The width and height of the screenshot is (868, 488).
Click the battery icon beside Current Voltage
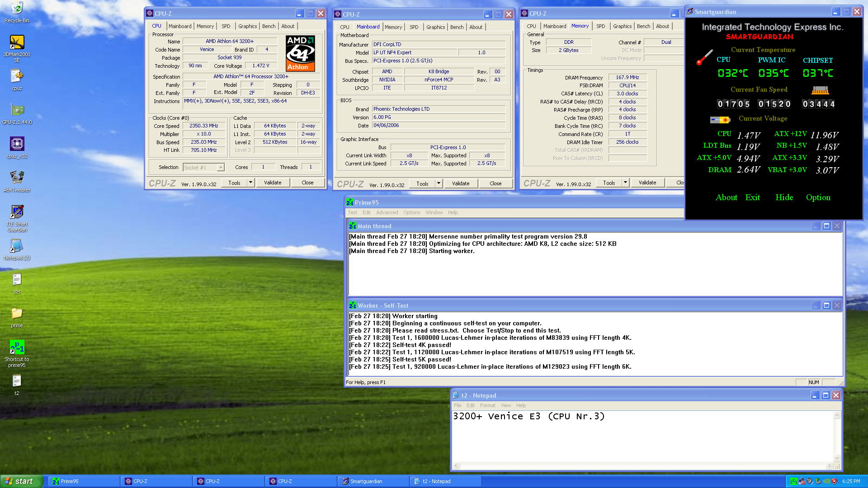click(720, 120)
